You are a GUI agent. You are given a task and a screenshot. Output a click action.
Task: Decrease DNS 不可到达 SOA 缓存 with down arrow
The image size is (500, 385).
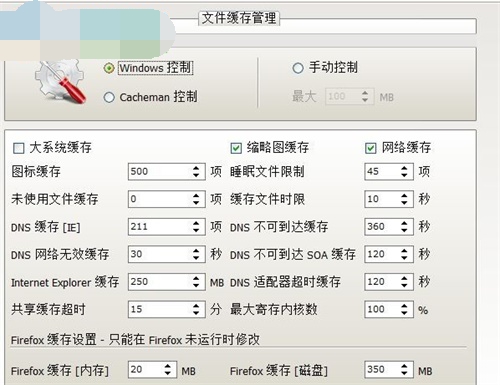404,258
